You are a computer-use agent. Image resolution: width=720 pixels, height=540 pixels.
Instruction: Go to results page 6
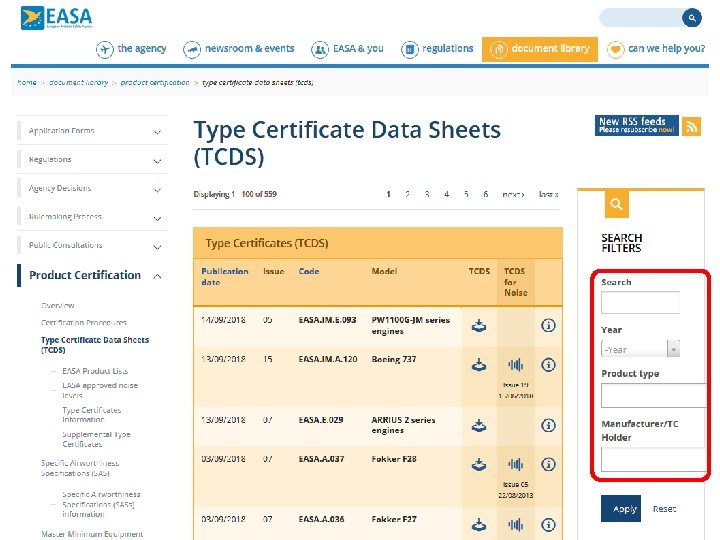485,194
